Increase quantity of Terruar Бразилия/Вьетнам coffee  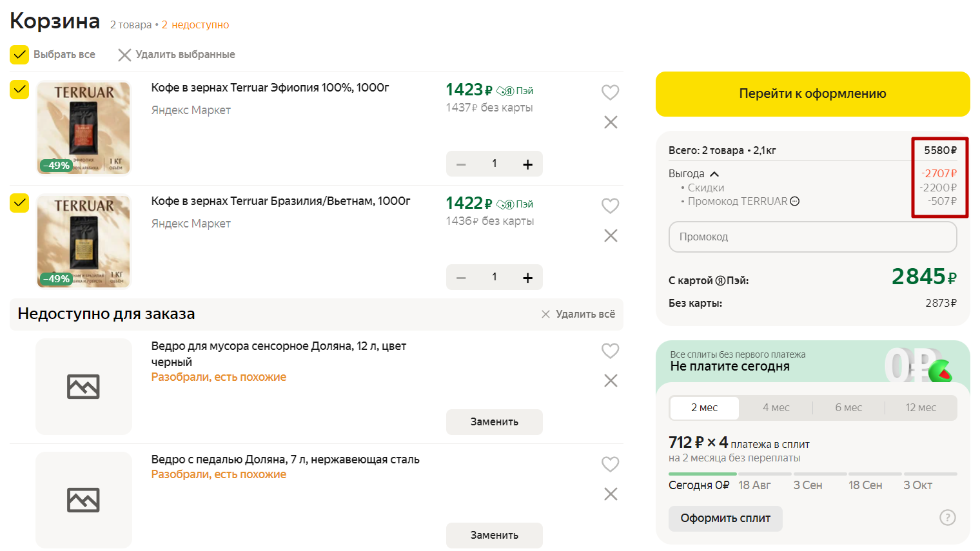(527, 278)
